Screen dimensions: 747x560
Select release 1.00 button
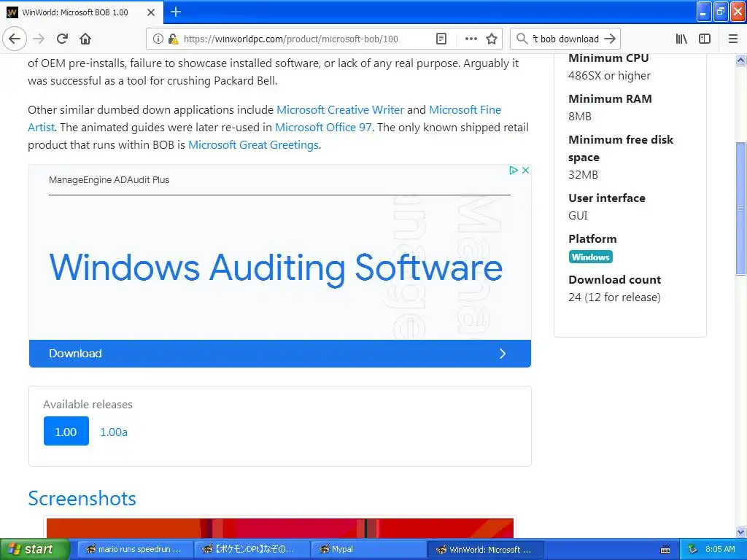tap(66, 431)
